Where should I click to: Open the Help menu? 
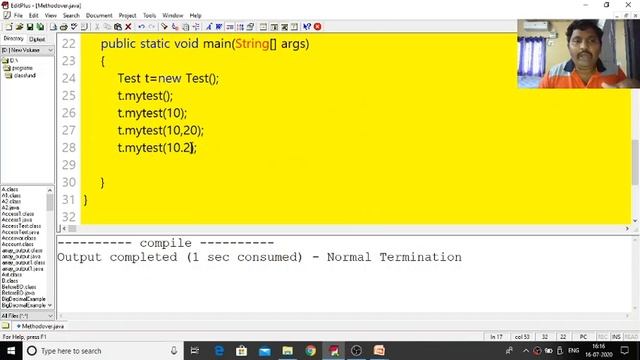[196, 16]
